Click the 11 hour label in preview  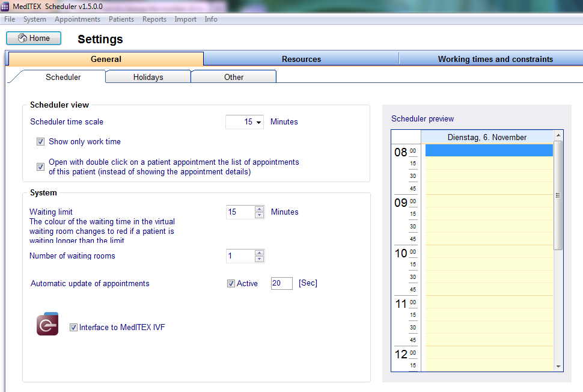[x=401, y=304]
